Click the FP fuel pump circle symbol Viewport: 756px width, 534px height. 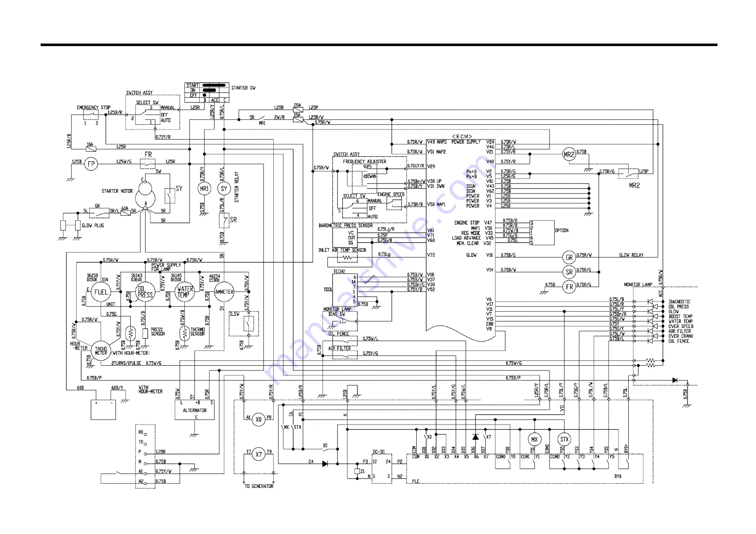tap(91, 164)
